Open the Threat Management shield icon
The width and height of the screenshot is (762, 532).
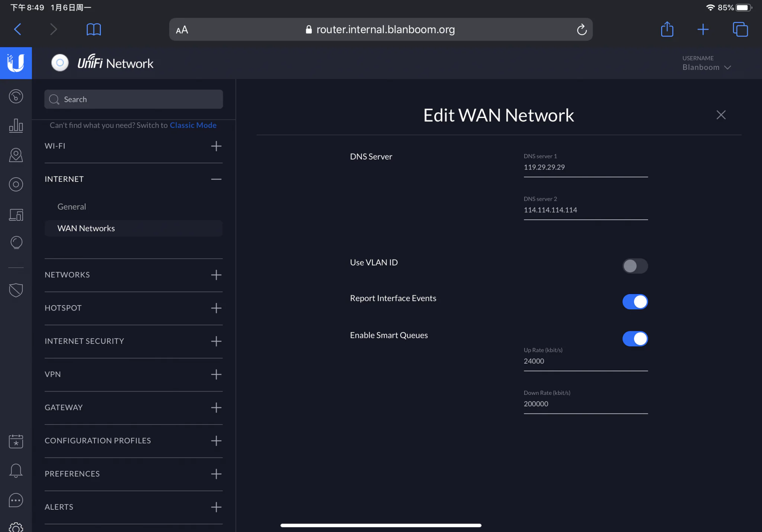pos(16,290)
